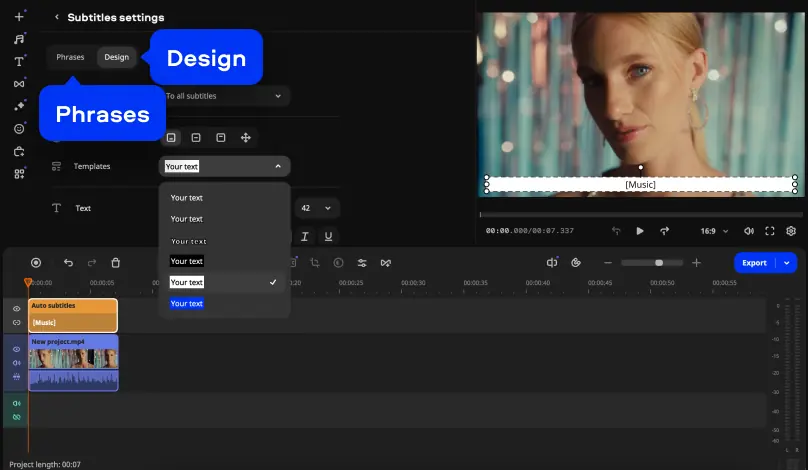Click the timeline zoom slider handle
Screen dimensions: 808x470
coord(658,263)
